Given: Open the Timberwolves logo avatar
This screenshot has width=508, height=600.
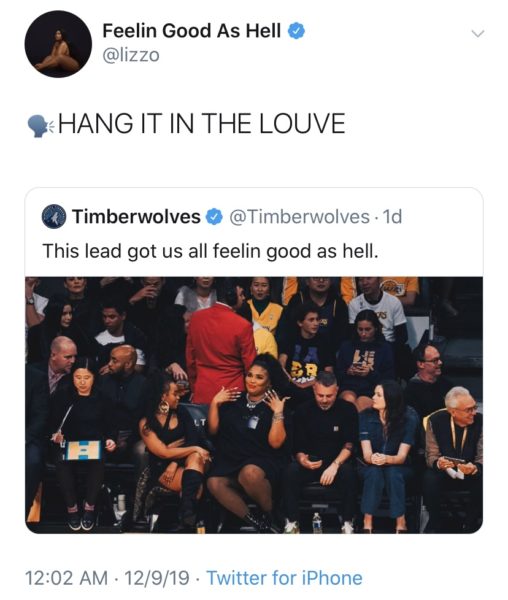Looking at the screenshot, I should 54,217.
